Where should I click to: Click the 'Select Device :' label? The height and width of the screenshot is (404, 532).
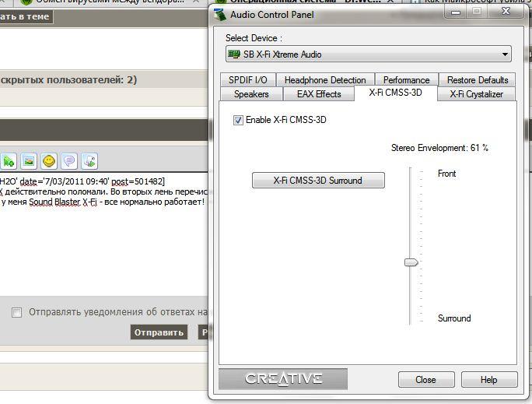coord(254,38)
